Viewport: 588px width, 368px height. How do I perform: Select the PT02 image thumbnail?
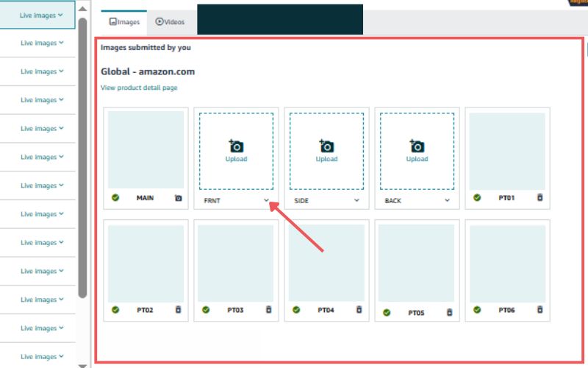click(146, 263)
